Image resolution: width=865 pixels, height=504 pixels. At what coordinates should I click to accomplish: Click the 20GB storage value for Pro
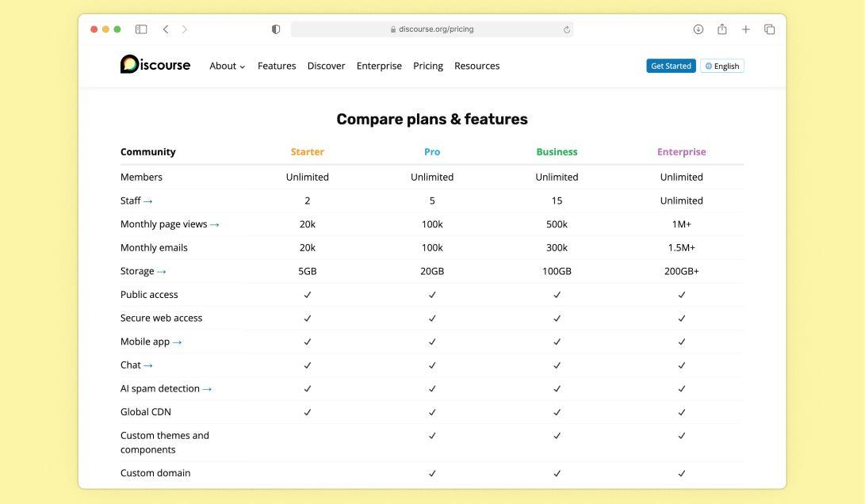tap(432, 271)
